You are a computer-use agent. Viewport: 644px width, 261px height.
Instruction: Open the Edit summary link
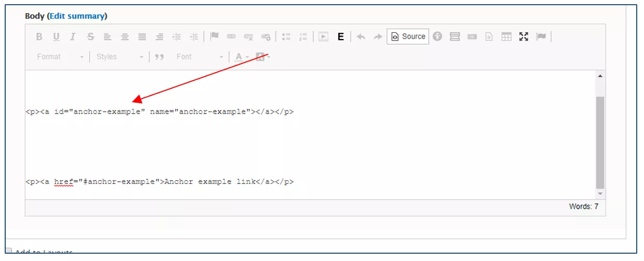(x=77, y=16)
